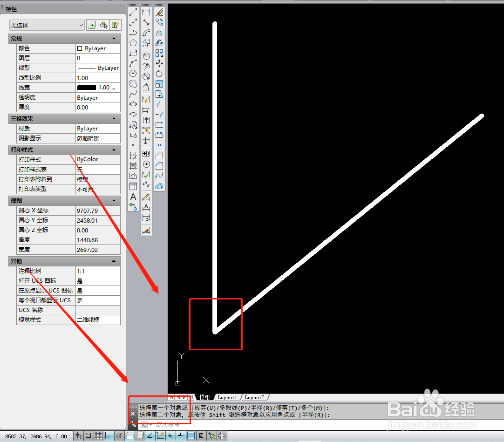Select the Arc draw tool
This screenshot has height=442, width=504.
133,63
